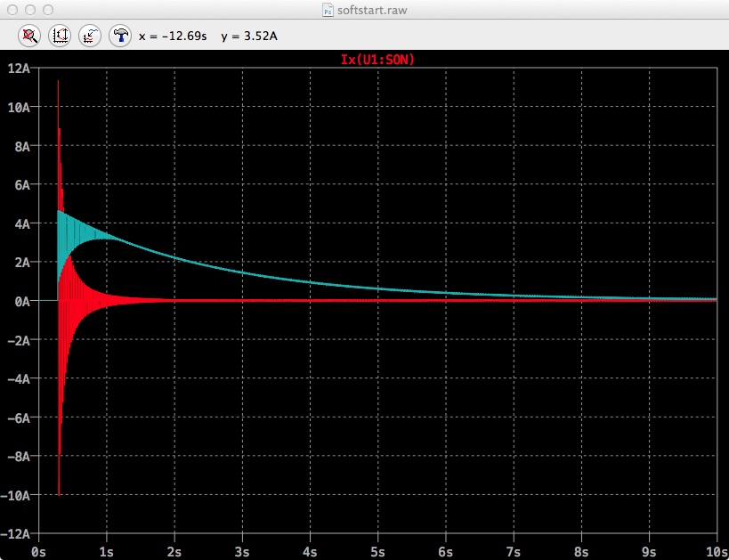Click the Ix(U1:SON) trace label

tap(377, 60)
